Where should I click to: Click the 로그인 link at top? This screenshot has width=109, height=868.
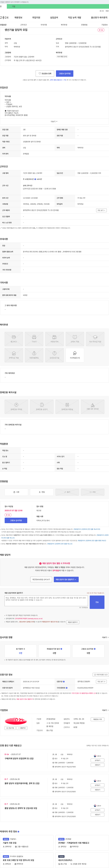102,11
